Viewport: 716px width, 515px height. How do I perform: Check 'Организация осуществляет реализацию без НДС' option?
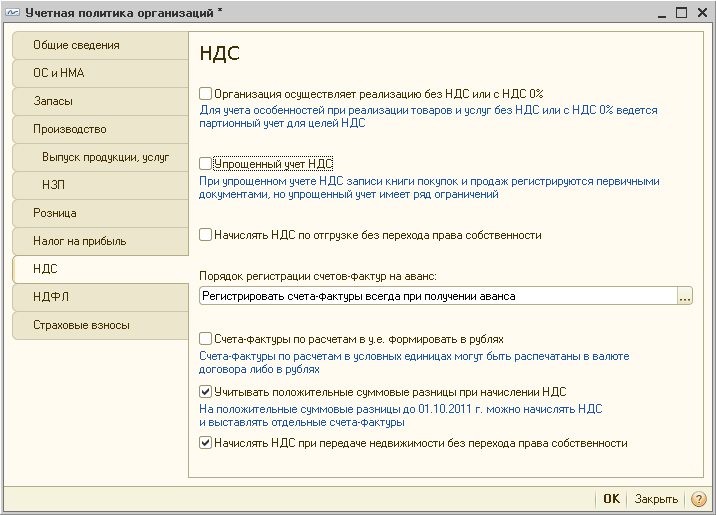click(206, 92)
